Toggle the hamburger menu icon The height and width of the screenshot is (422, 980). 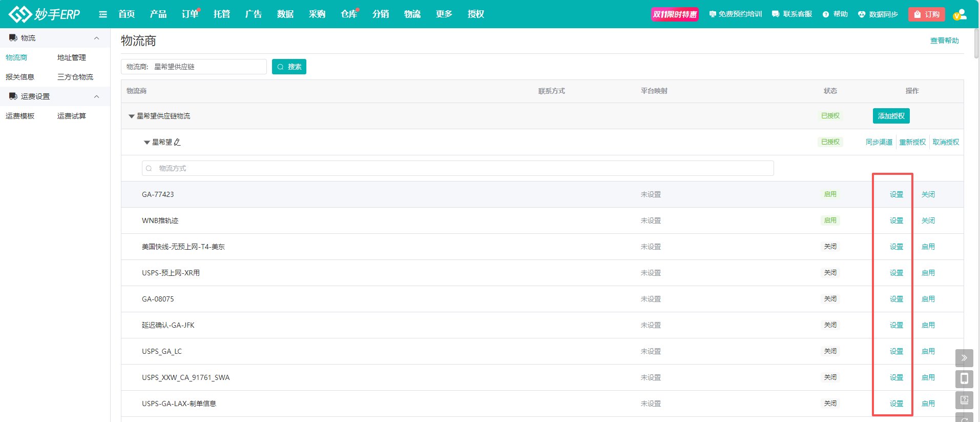(x=103, y=14)
